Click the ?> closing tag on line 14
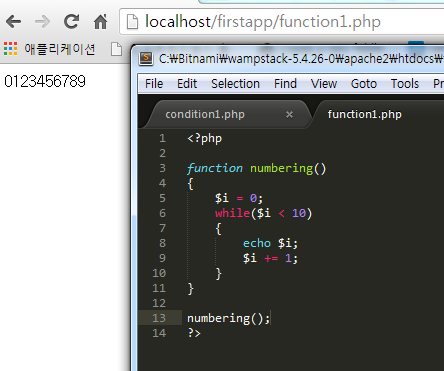Viewport: 444px width, 371px height. tap(194, 333)
